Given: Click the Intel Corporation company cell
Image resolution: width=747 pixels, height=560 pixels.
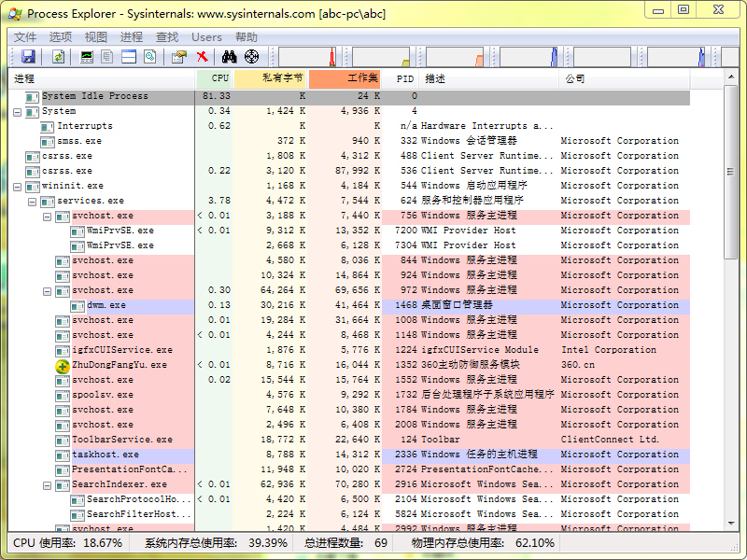Looking at the screenshot, I should (609, 350).
